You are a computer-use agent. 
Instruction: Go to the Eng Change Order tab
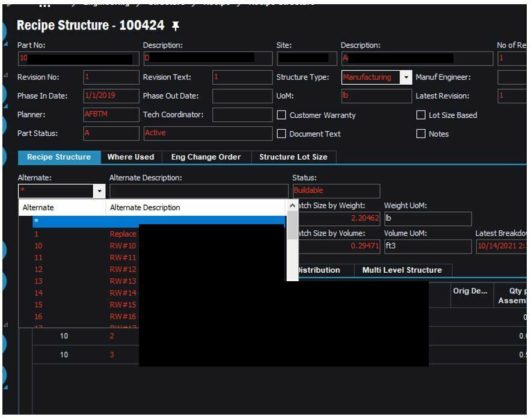206,157
